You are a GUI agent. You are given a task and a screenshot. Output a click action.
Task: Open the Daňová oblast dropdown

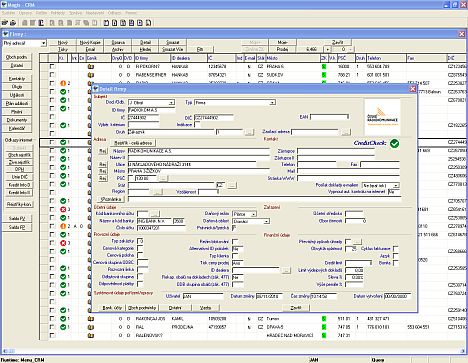click(266, 221)
